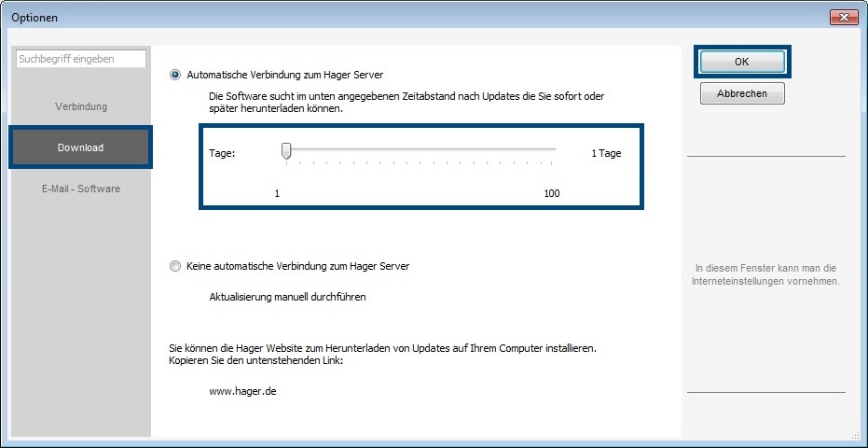Click the "Optionen" title bar
This screenshot has height=448, width=868.
(x=373, y=17)
